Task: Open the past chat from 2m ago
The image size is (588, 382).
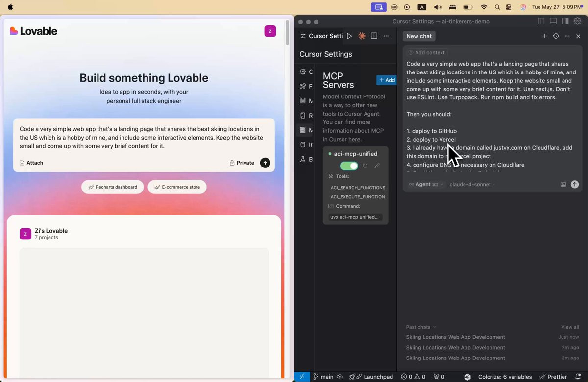Action: (492, 347)
